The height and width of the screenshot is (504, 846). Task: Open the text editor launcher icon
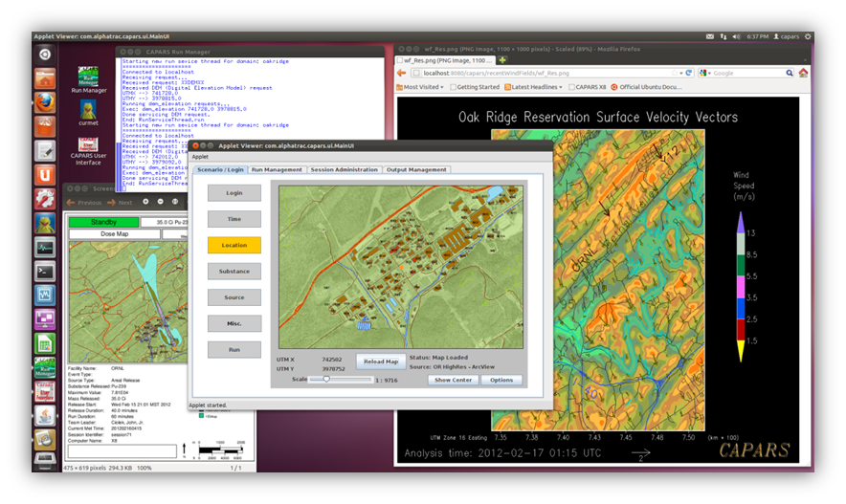[x=45, y=151]
